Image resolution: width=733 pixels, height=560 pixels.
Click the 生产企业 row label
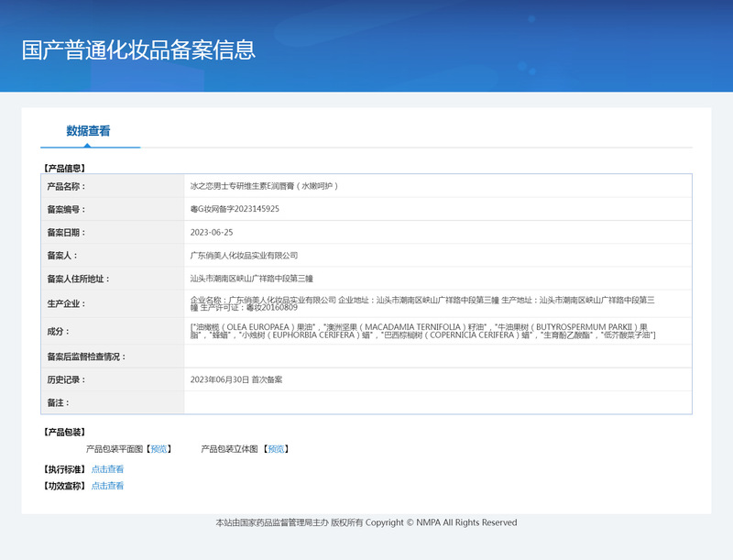coord(66,304)
